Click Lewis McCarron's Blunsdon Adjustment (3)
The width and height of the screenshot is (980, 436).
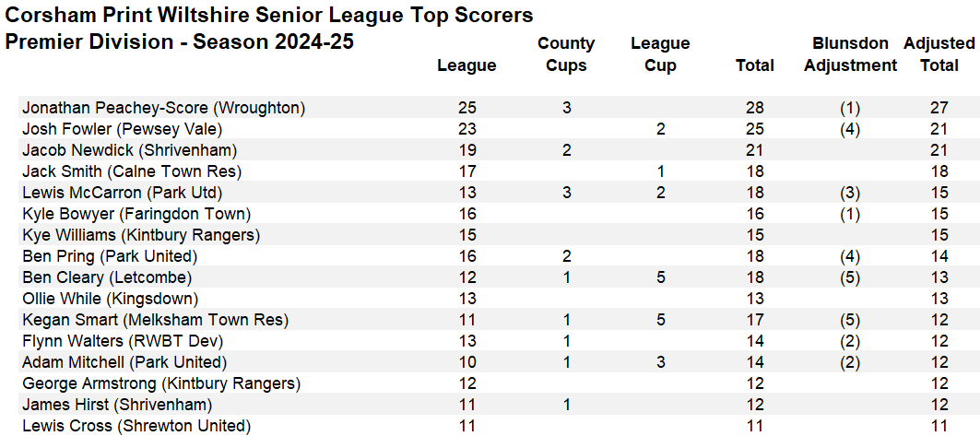pyautogui.click(x=850, y=193)
